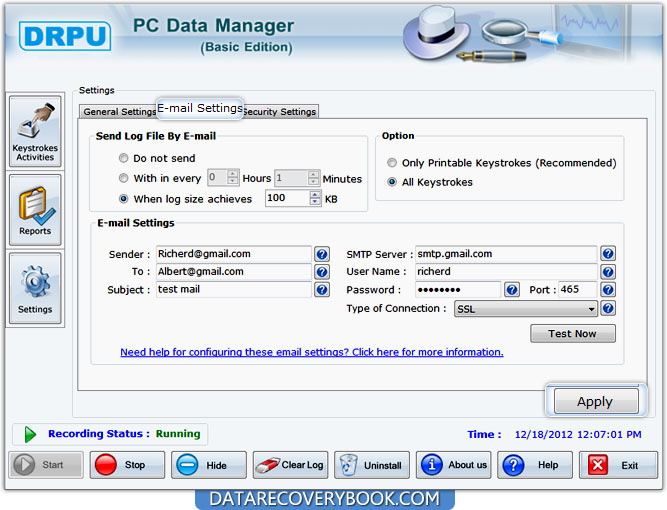The height and width of the screenshot is (510, 667).
Task: Click the DRPU logo
Action: 65,36
